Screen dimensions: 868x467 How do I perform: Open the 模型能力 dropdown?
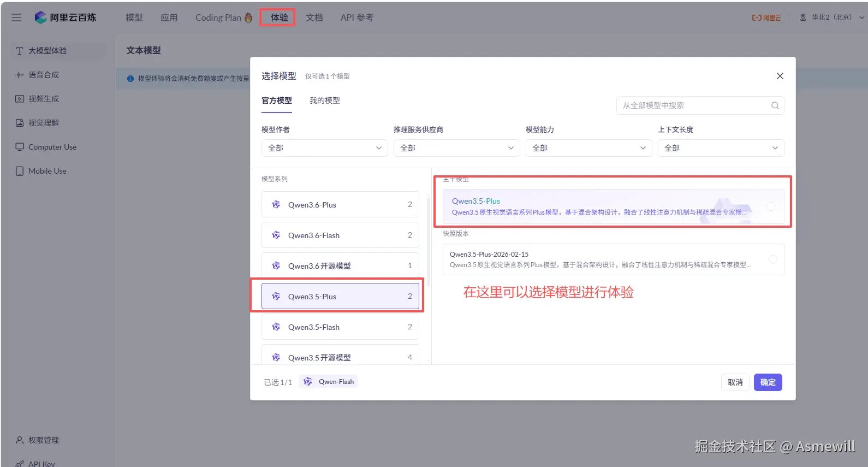point(589,148)
